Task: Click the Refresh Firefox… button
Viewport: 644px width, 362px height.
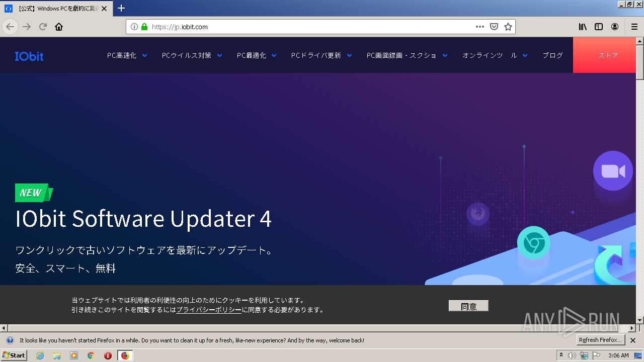Action: pos(601,340)
